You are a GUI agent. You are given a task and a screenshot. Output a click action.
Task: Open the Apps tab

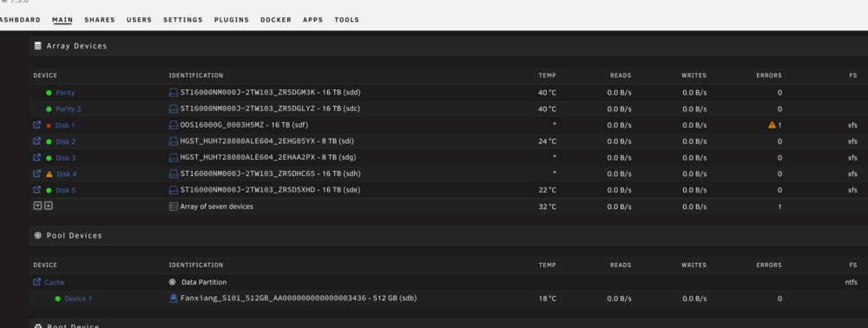[312, 19]
